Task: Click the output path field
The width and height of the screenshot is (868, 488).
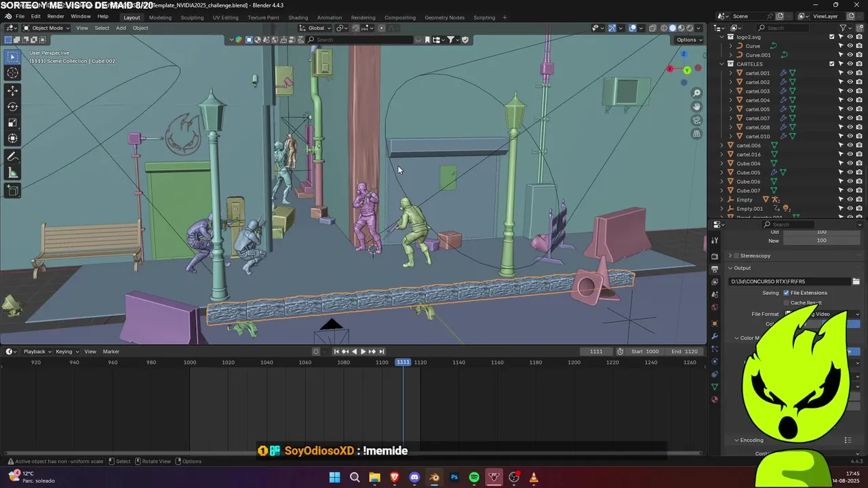Action: click(x=789, y=281)
